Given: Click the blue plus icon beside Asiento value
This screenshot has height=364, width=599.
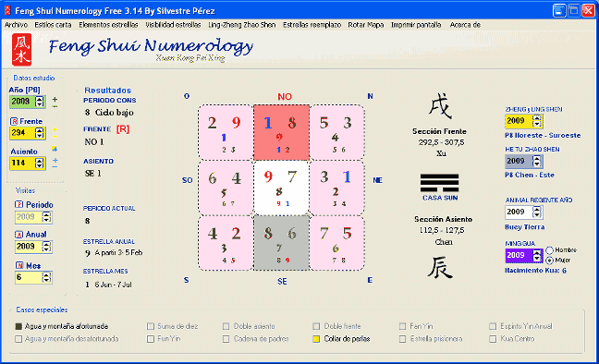Looking at the screenshot, I should pyautogui.click(x=55, y=160).
